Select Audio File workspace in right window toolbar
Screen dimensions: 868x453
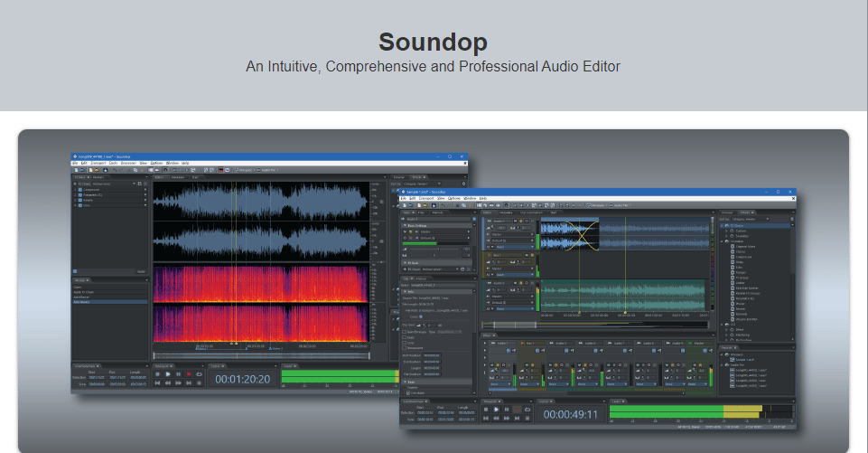pos(621,205)
